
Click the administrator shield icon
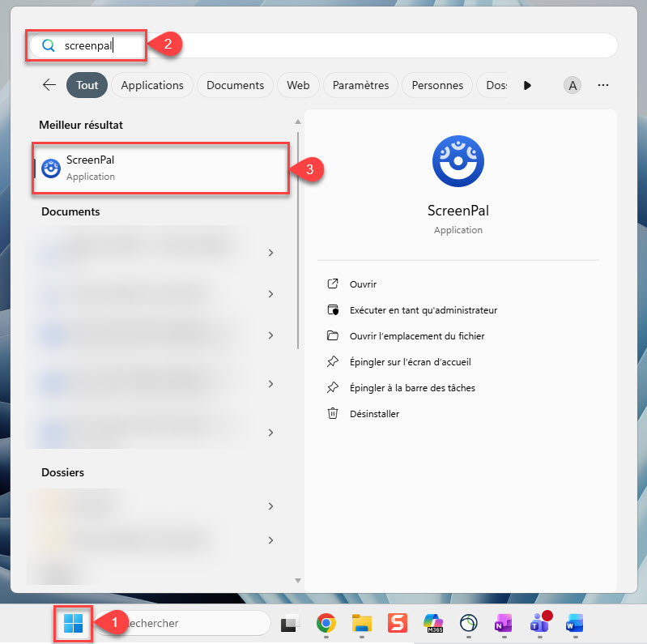click(333, 309)
